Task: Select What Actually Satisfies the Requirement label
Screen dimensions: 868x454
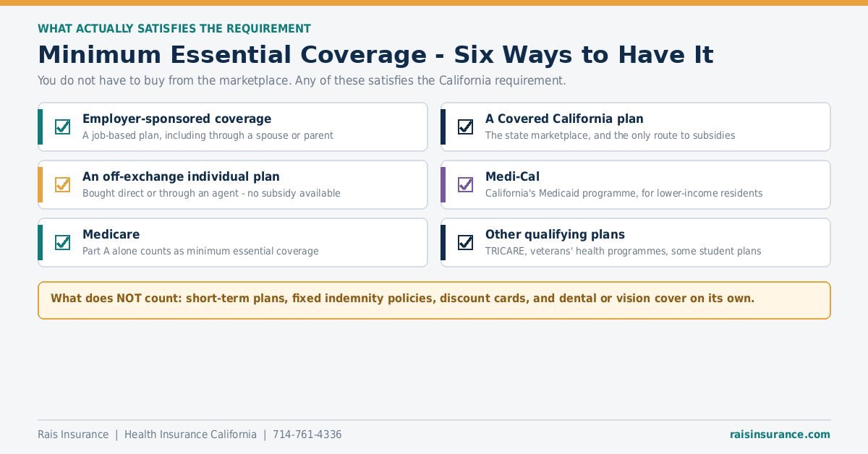Action: tap(174, 29)
